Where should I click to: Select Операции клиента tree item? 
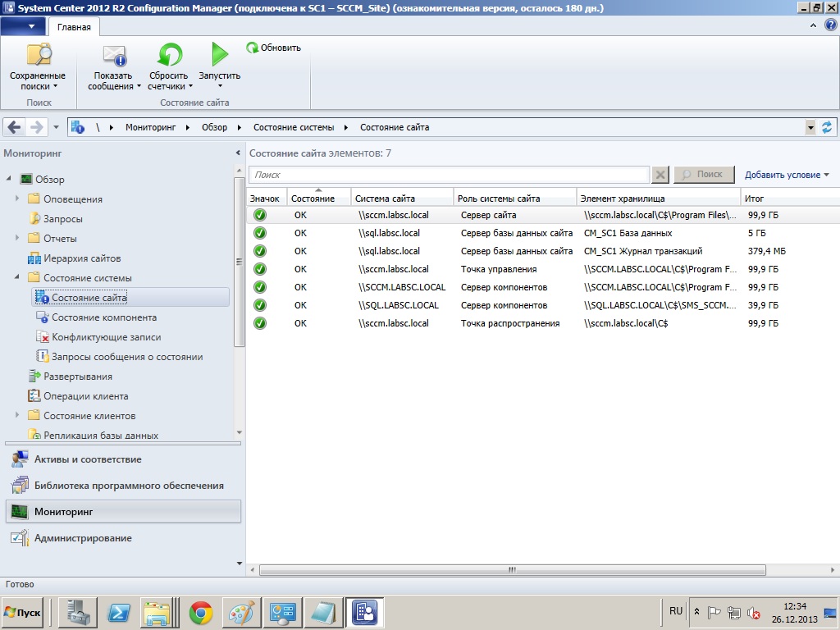85,396
